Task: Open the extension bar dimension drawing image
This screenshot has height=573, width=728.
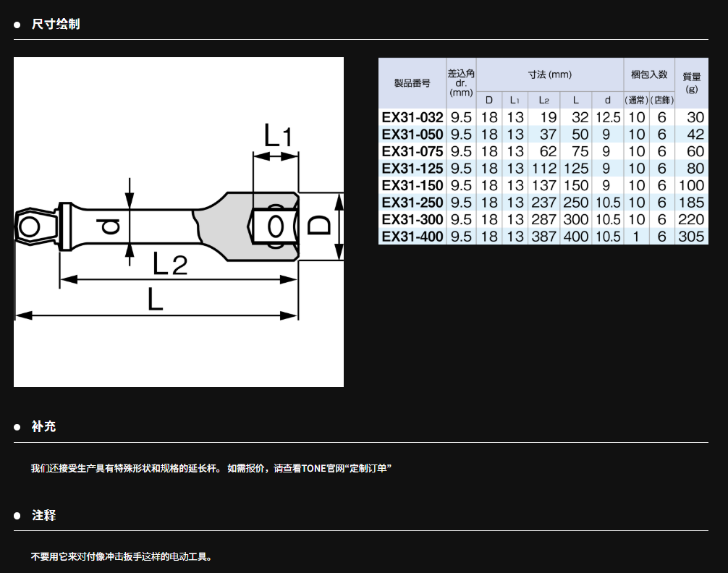Action: point(178,222)
